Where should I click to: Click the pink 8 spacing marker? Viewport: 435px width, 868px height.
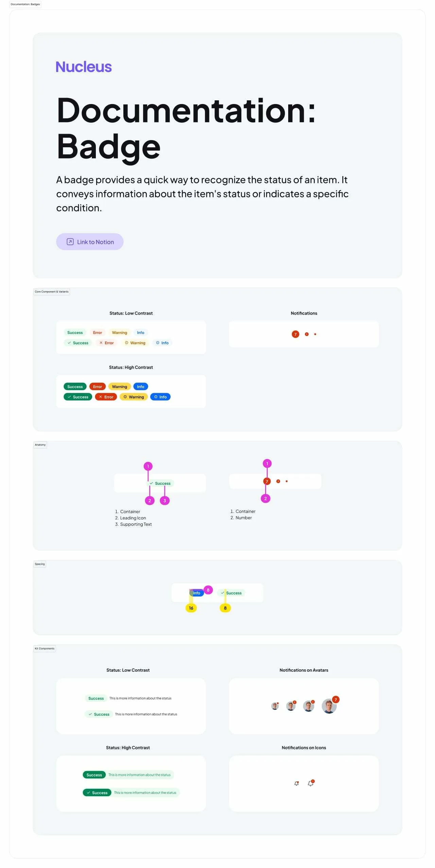[x=208, y=590]
